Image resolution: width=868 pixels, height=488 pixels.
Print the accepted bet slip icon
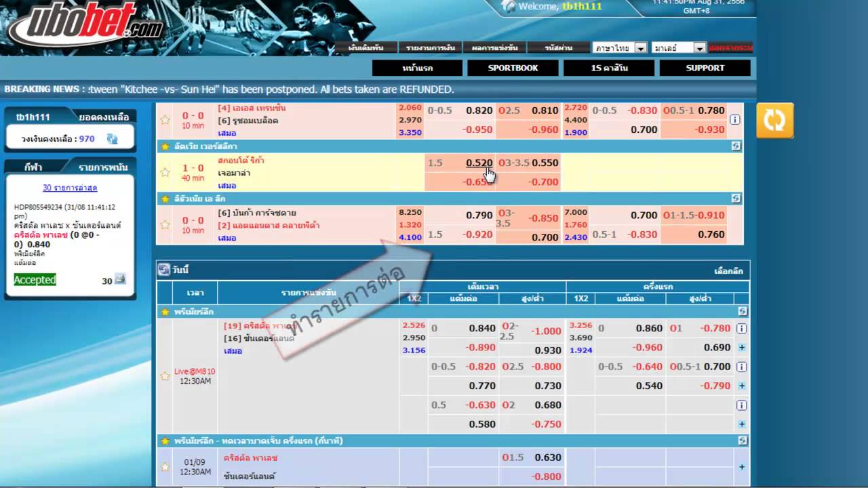[x=120, y=279]
